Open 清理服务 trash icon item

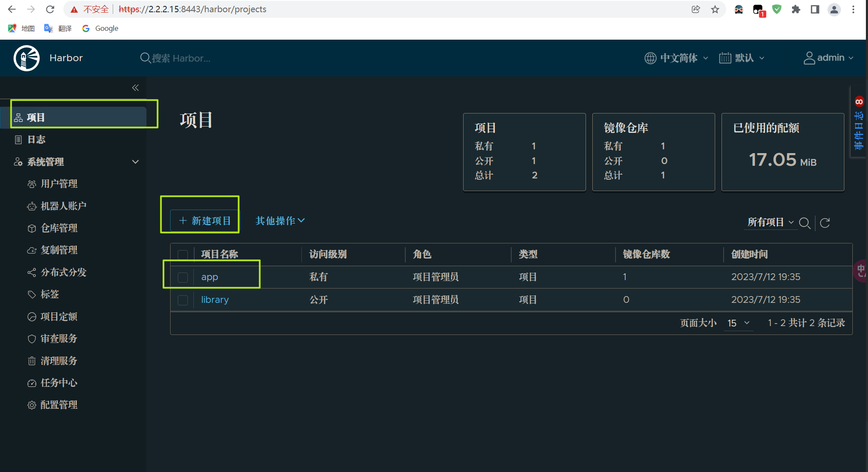coord(59,361)
